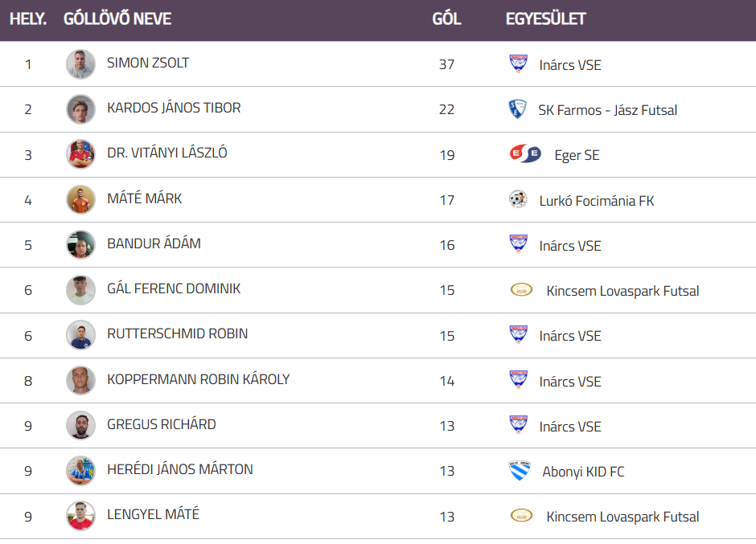Click the GÓLLÖVŐ NEVE column header
This screenshot has width=756, height=544.
(117, 18)
